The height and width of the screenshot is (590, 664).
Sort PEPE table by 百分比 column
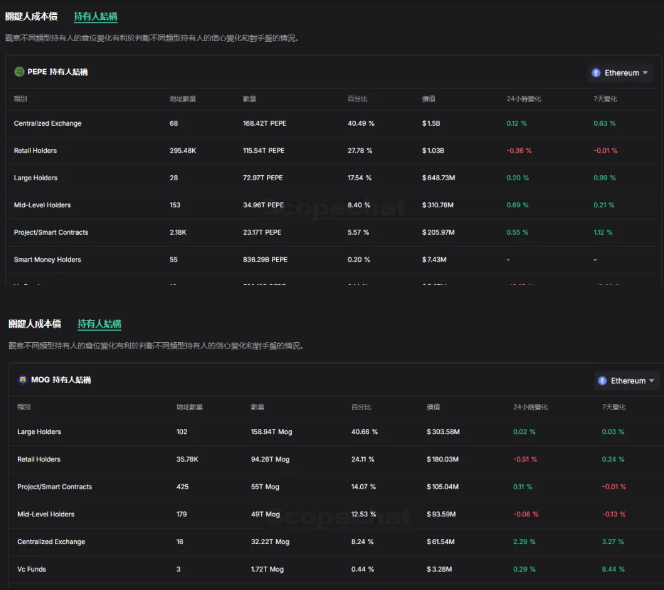(357, 99)
